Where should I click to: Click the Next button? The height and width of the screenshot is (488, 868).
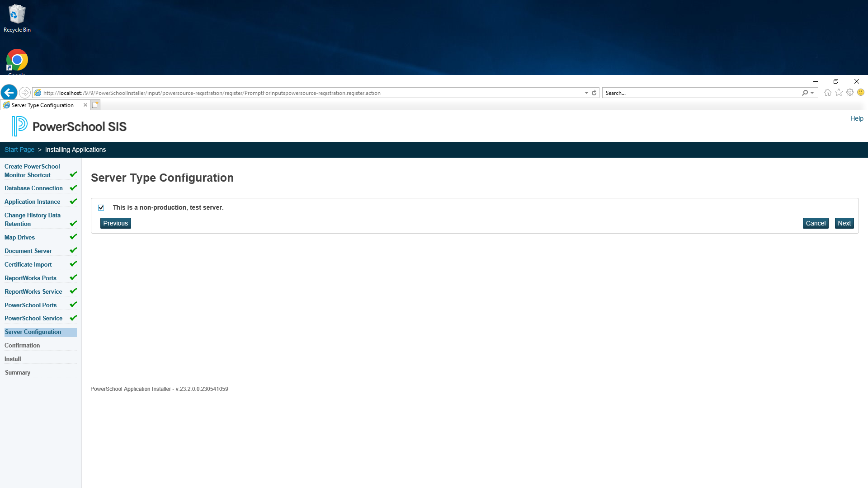844,223
